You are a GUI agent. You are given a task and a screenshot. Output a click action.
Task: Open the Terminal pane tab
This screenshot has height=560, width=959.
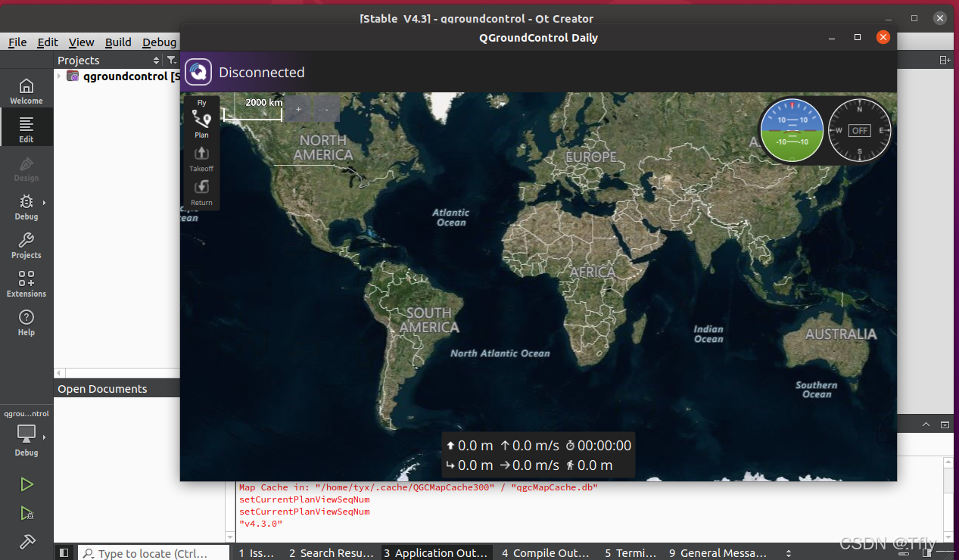[x=631, y=553]
